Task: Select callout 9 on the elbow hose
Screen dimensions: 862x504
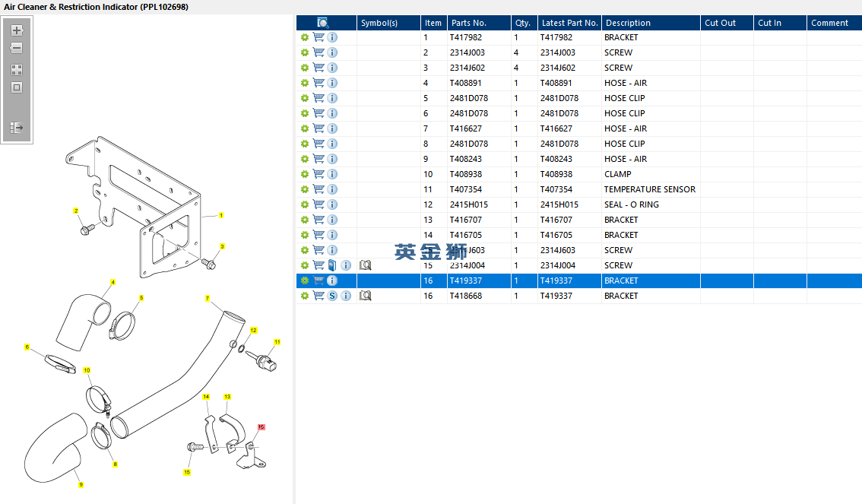Action: (x=81, y=485)
